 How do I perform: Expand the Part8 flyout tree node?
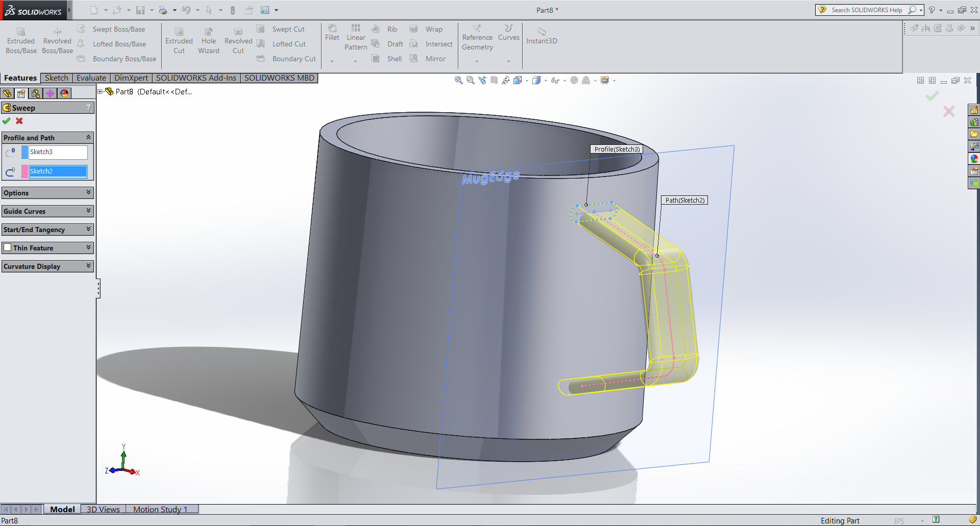coord(100,92)
